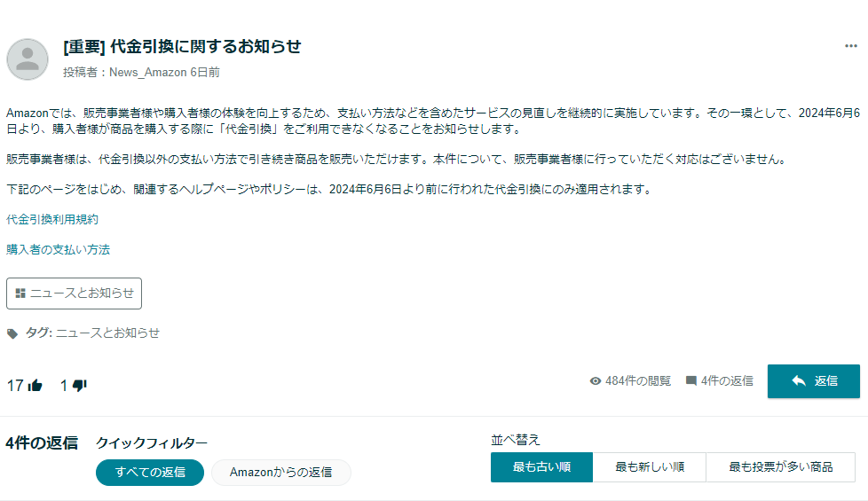
Task: Open the 代金引換利用規約 link
Action: point(52,219)
